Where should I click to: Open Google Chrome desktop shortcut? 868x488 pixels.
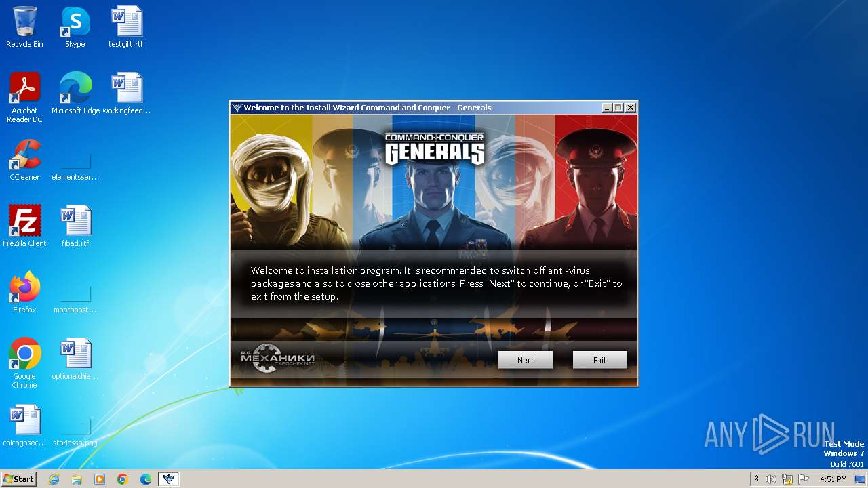[x=24, y=363]
